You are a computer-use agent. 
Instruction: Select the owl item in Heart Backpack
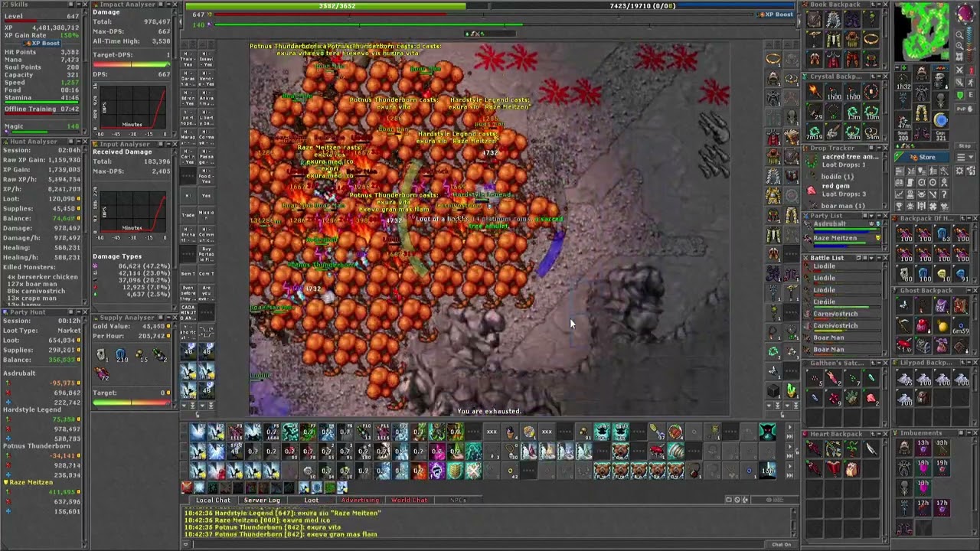852,469
